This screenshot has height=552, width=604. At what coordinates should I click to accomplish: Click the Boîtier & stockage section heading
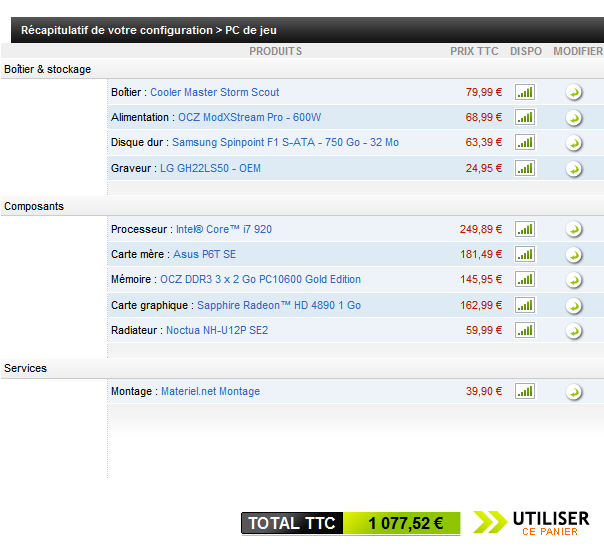pos(47,69)
